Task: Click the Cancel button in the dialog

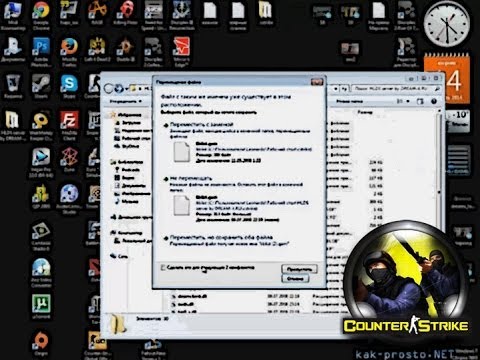Action: click(295, 279)
